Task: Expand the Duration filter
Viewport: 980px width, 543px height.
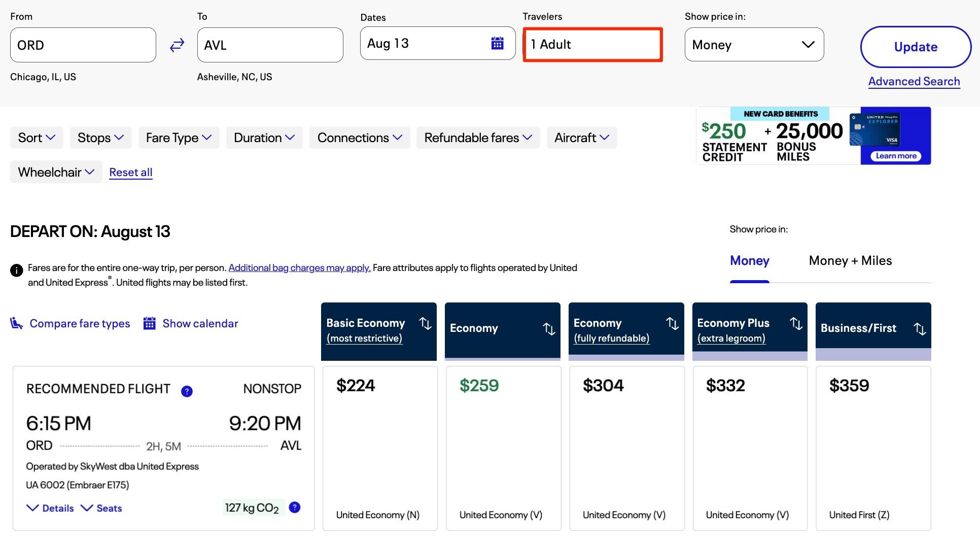Action: 264,138
